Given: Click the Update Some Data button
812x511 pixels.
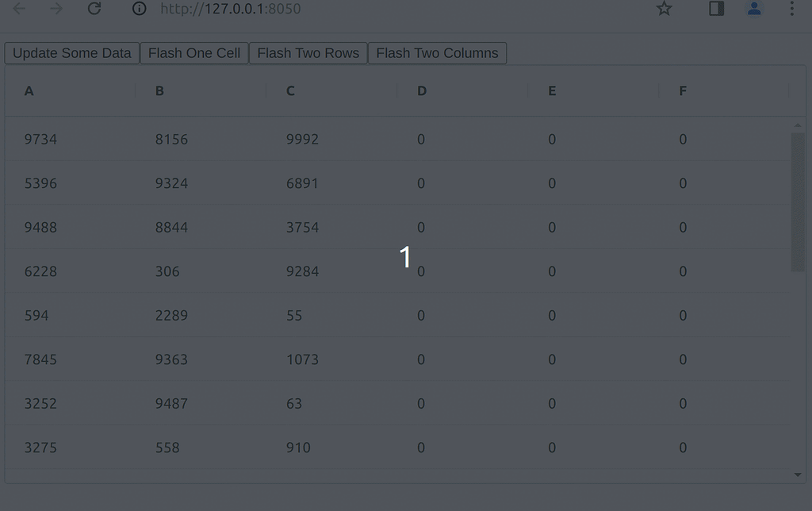Looking at the screenshot, I should pyautogui.click(x=71, y=52).
